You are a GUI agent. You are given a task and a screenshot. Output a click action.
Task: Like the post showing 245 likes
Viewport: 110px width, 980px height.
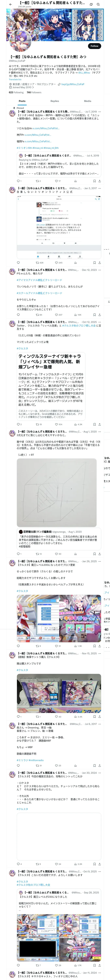58,262
